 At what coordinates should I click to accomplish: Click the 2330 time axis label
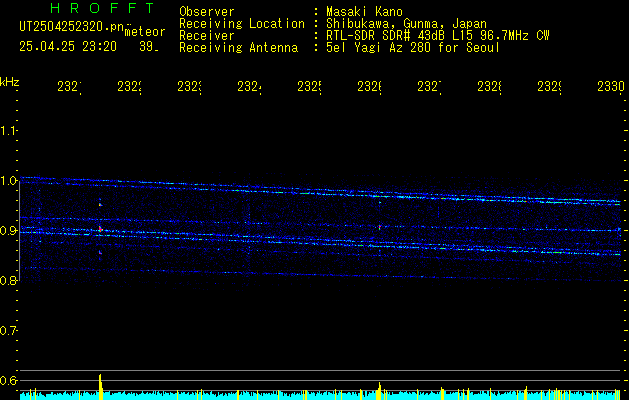click(x=611, y=86)
